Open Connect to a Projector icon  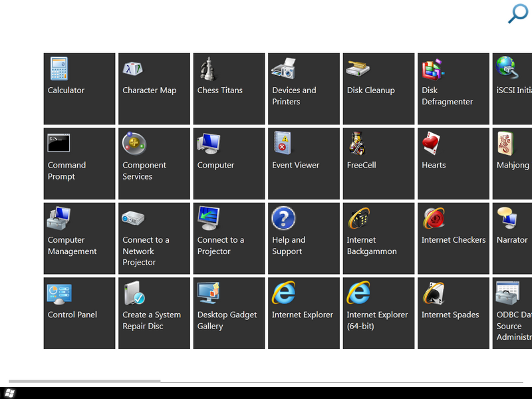pyautogui.click(x=209, y=218)
